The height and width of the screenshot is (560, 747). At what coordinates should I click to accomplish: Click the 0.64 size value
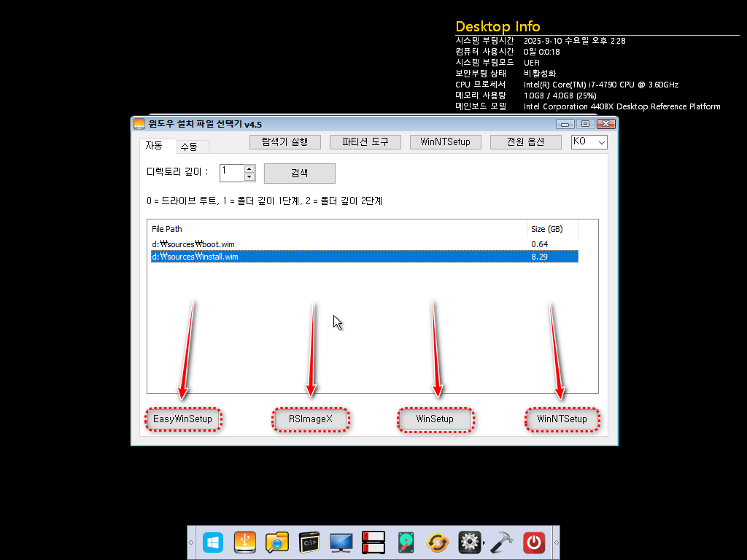tap(539, 244)
